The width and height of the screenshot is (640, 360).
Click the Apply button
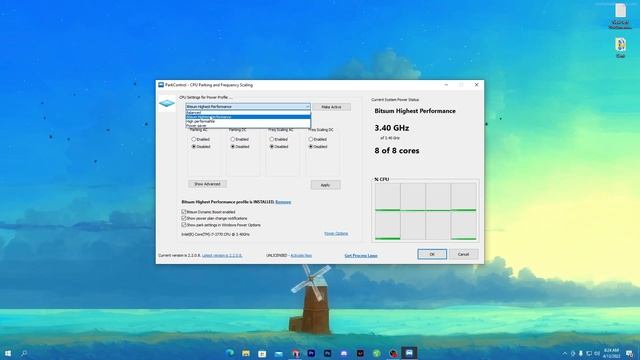[325, 185]
